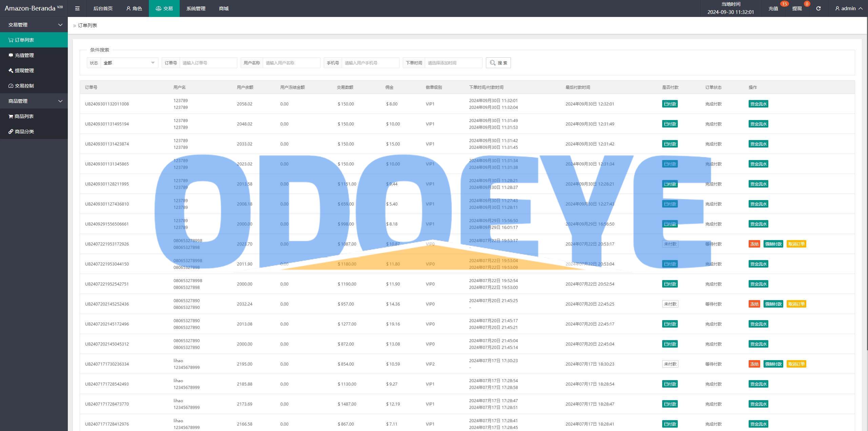Click 强制付款 for order UB2407202145252436
The width and height of the screenshot is (868, 431).
(773, 304)
